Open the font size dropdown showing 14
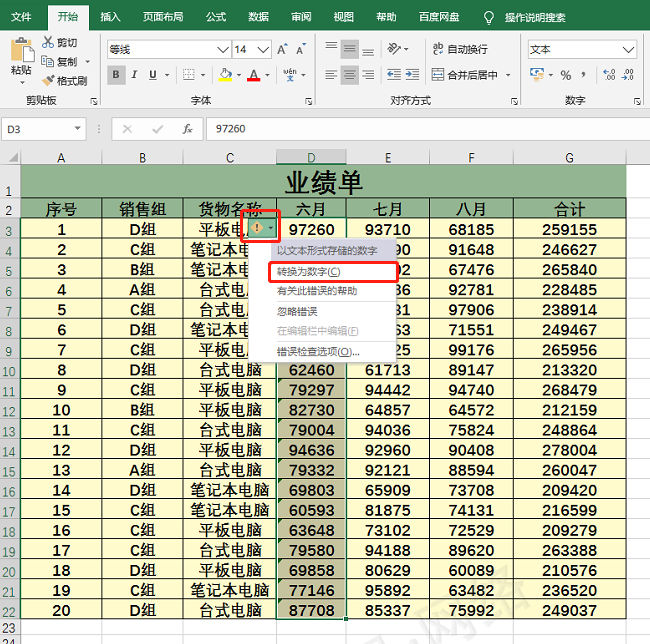The image size is (650, 644). click(x=263, y=50)
